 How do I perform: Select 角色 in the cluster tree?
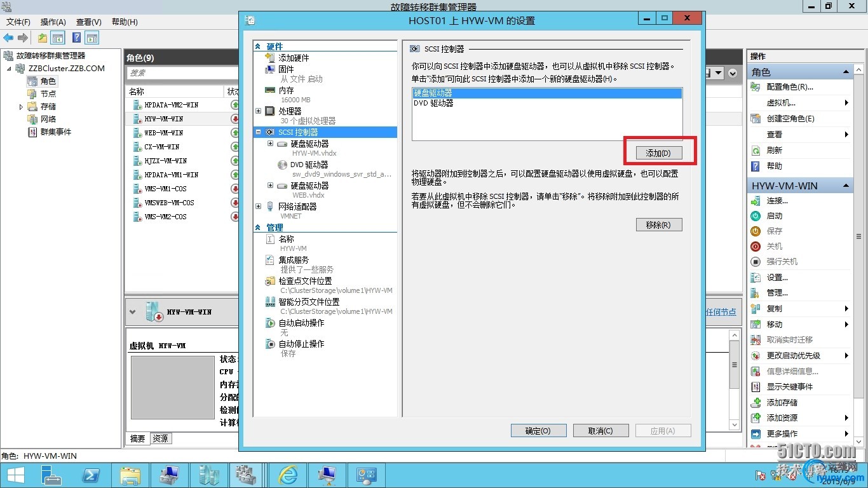point(48,81)
